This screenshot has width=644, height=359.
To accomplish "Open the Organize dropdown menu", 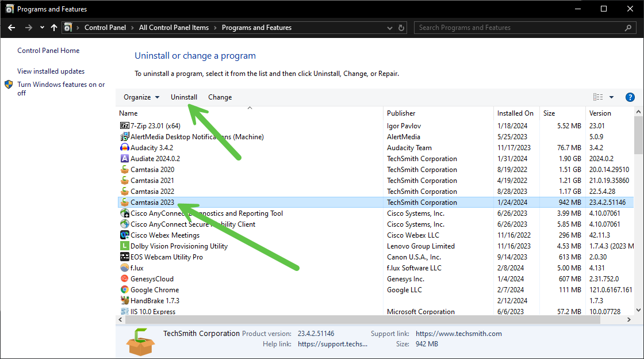I will 141,97.
